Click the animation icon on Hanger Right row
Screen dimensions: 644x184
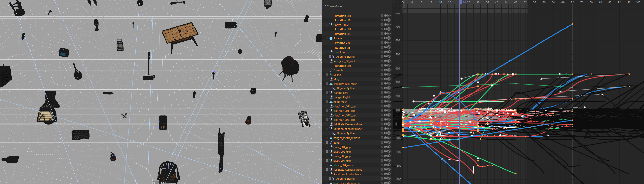[382, 97]
